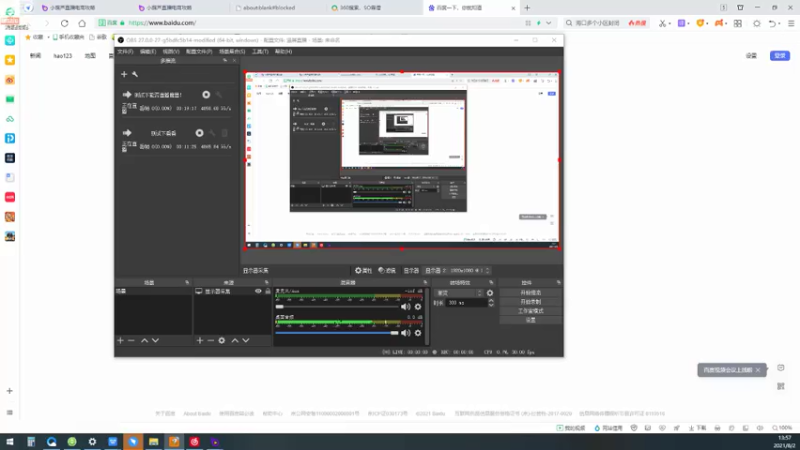Open wrench settings in OBS multi-output panel
Image resolution: width=800 pixels, height=450 pixels.
coord(135,74)
